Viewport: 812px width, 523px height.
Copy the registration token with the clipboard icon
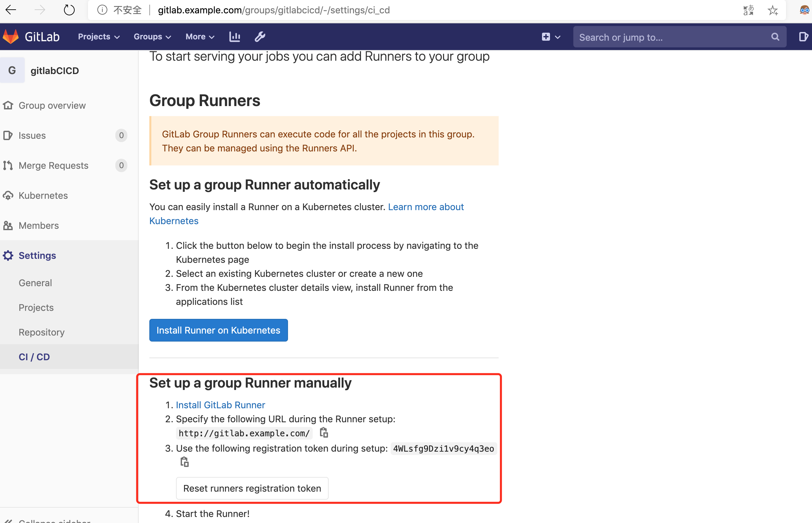point(184,462)
